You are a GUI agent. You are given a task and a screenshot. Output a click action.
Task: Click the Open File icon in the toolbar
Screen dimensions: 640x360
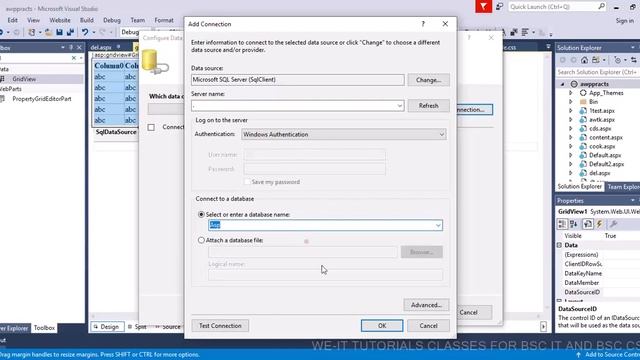click(x=48, y=32)
